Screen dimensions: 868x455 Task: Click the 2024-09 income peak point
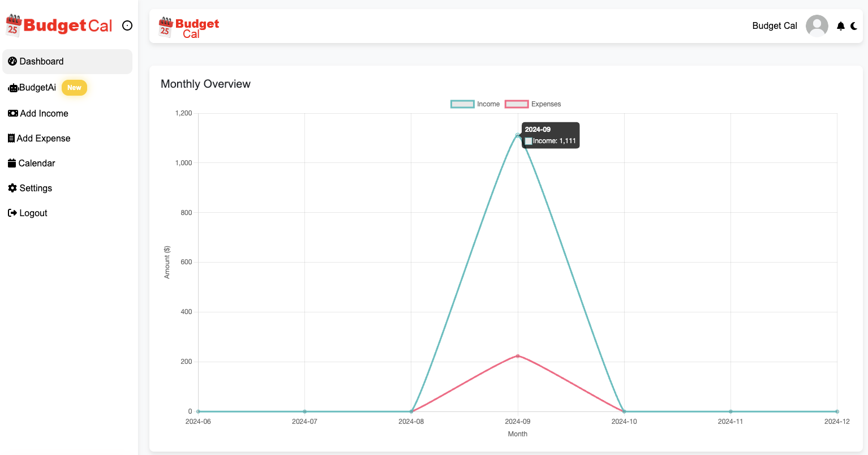tap(518, 135)
